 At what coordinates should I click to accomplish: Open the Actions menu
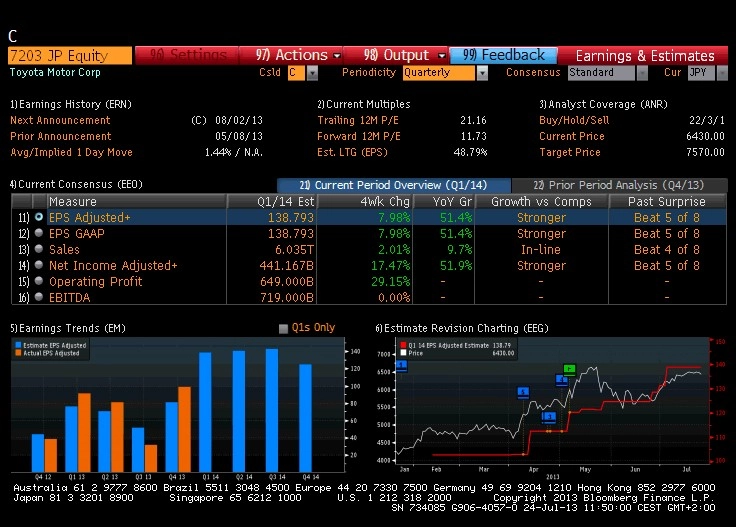[x=298, y=55]
